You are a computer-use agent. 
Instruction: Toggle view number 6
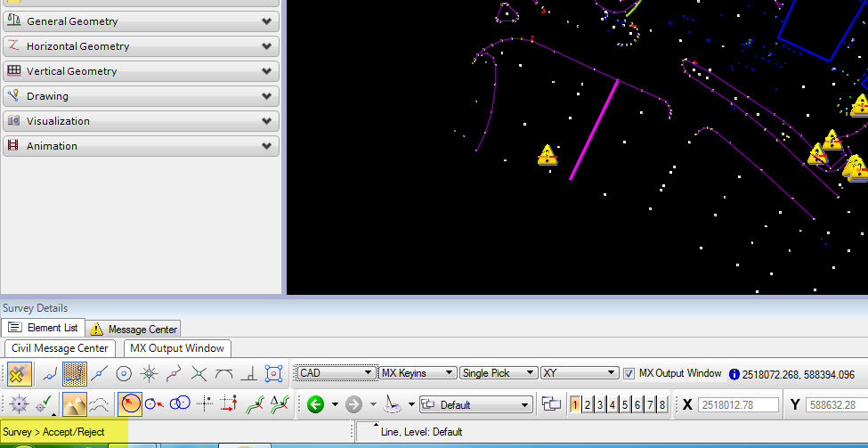tap(637, 405)
